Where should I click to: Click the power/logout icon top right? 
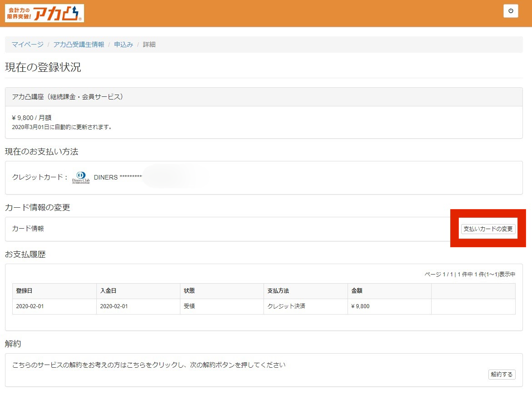(x=510, y=11)
